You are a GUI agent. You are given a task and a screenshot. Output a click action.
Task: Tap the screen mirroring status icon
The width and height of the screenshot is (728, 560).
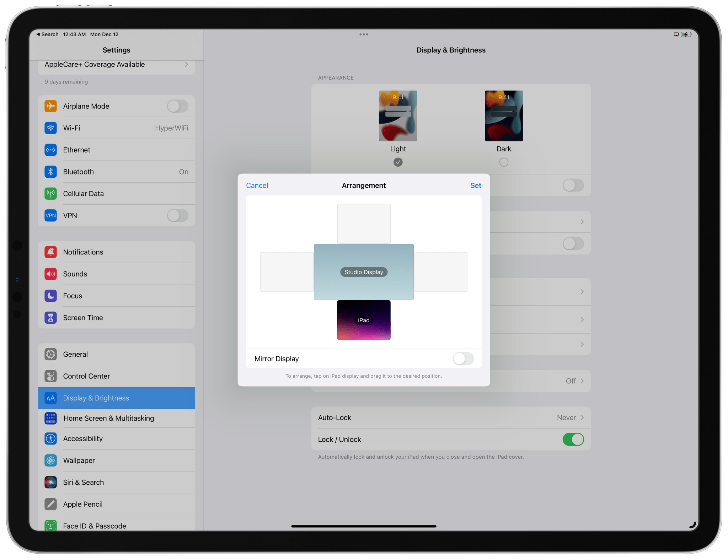point(676,34)
